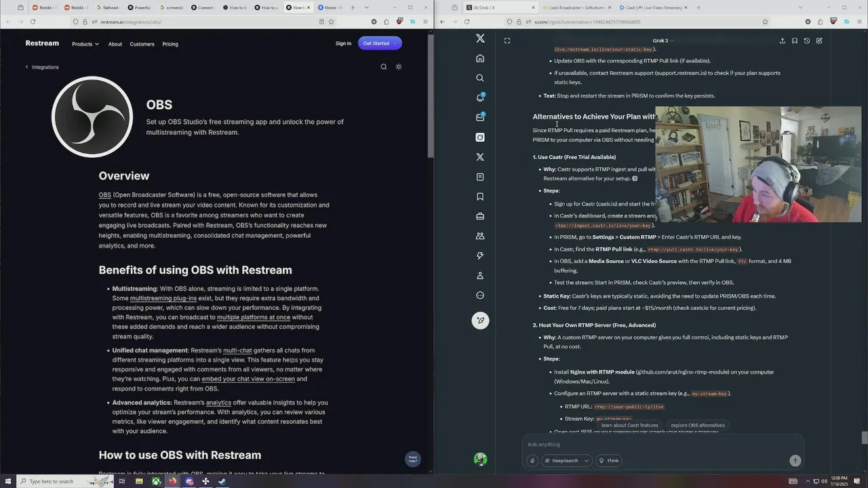Open the Need help chat bubble on Restream
Screen dimensions: 868x488
coord(412,459)
